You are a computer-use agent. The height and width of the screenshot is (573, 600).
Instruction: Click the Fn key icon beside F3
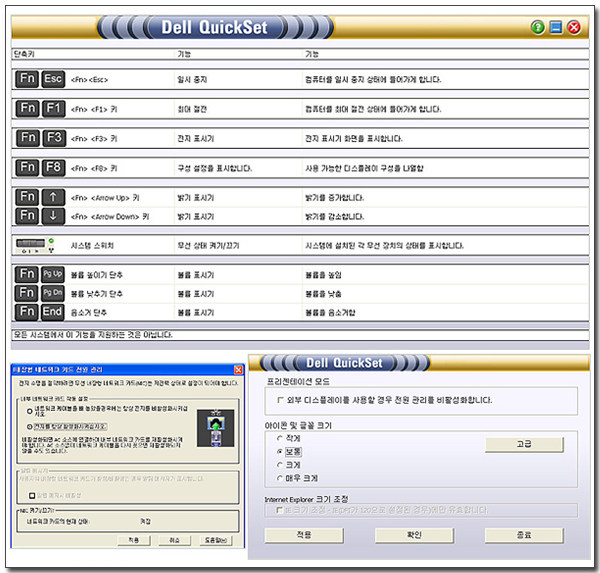pyautogui.click(x=28, y=138)
